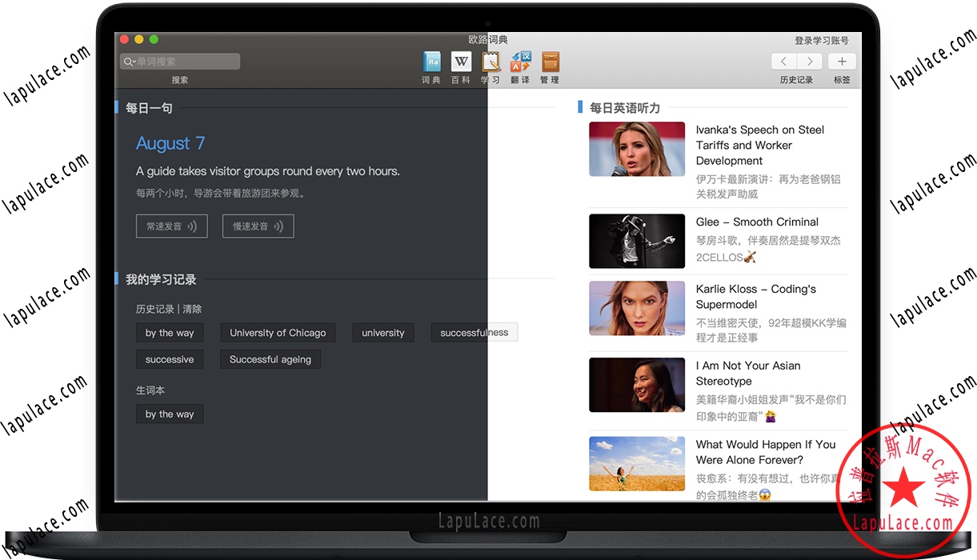Play 慢速发音 slow speed pronunciation
This screenshot has height=560, width=977.
coord(258,226)
